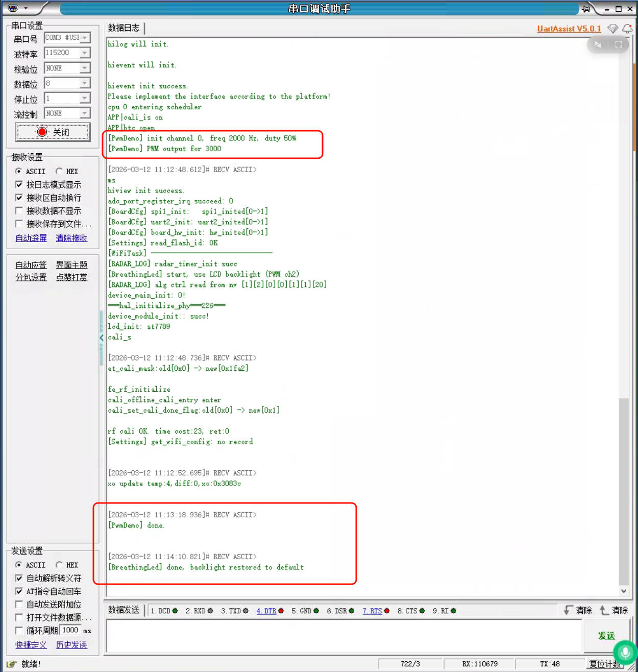Click the DSR signal indicator
The height and width of the screenshot is (672, 638).
[351, 611]
